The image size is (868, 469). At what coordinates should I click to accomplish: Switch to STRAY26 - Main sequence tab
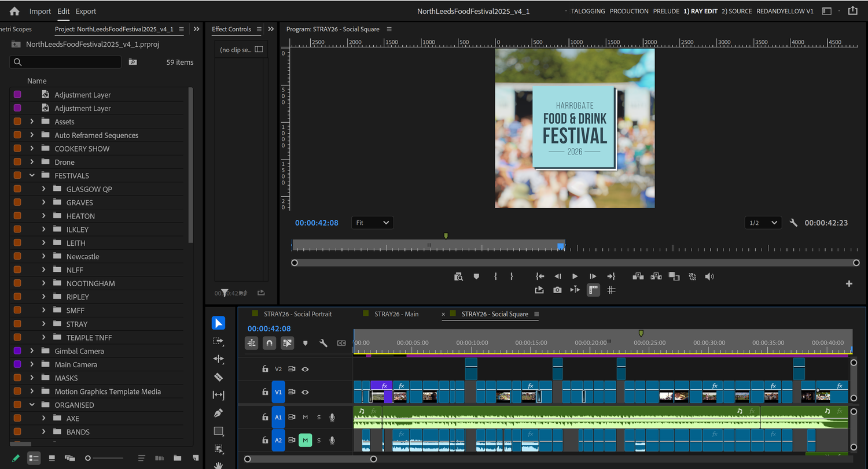396,314
